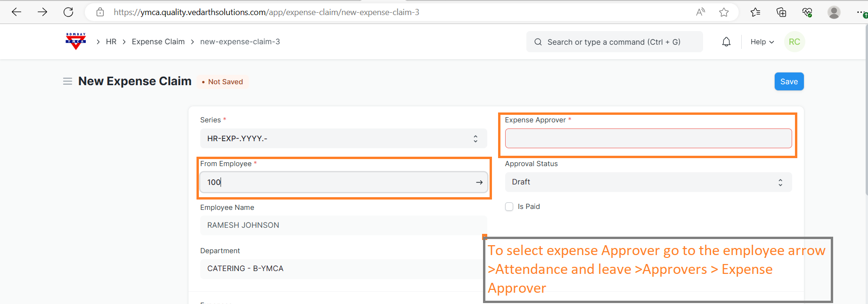Image resolution: width=868 pixels, height=304 pixels.
Task: Open the Help dropdown menu
Action: pyautogui.click(x=762, y=42)
